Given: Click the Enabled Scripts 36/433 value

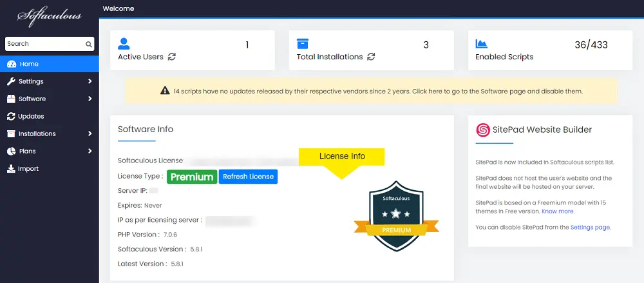Looking at the screenshot, I should (x=591, y=45).
